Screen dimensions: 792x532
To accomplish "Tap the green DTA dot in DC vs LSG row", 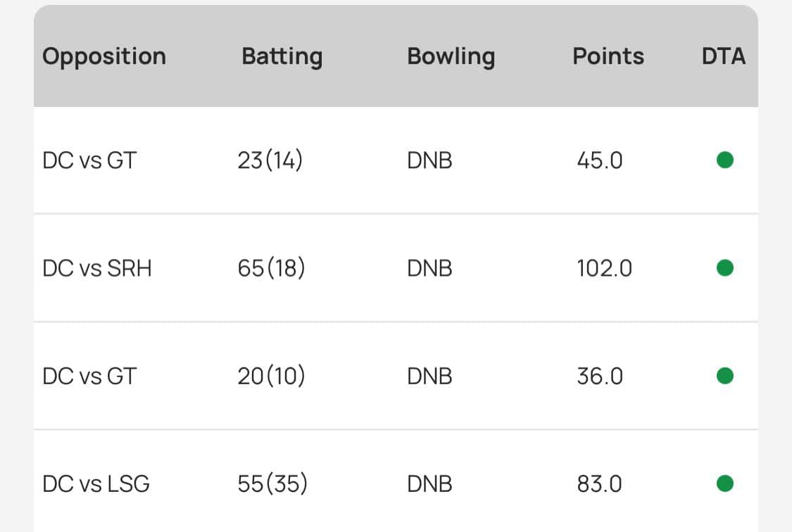I will click(x=724, y=483).
